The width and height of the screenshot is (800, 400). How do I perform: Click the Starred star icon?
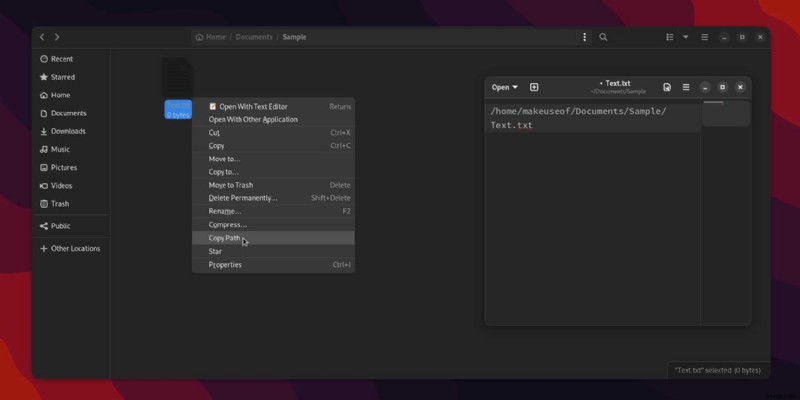pos(44,77)
